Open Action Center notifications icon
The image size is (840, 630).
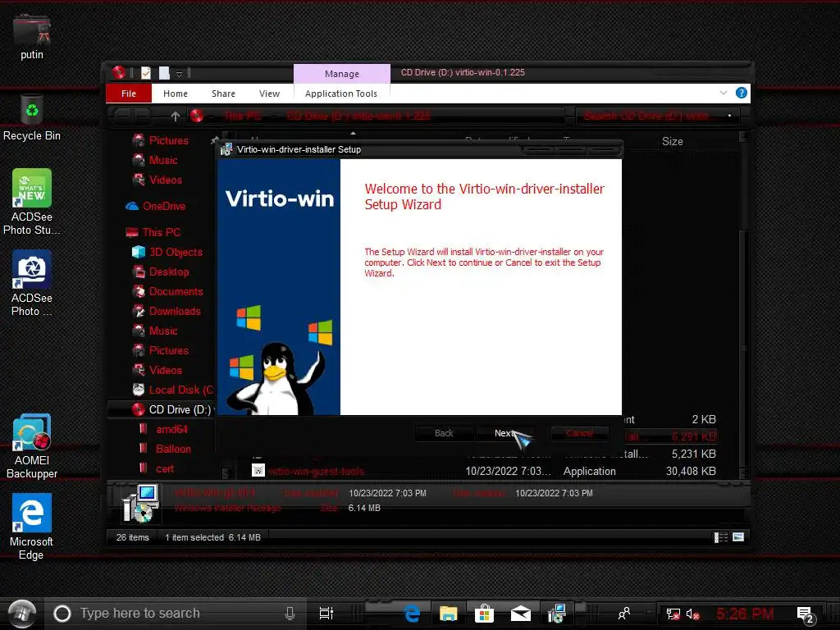point(806,614)
